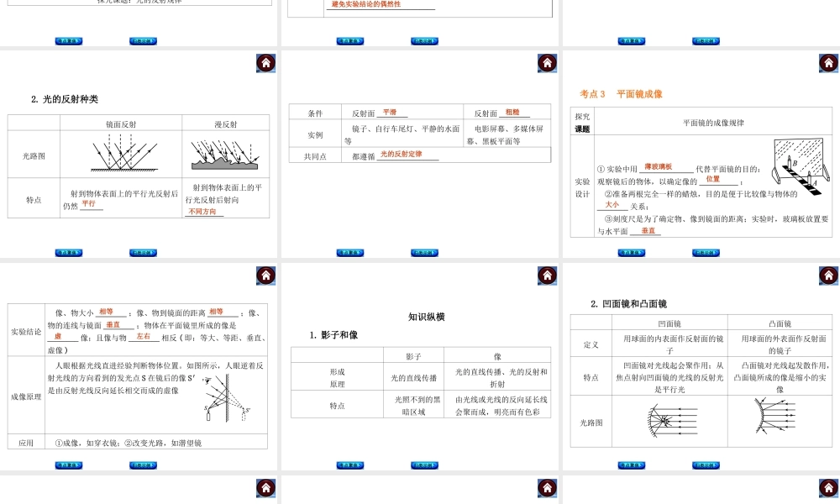The height and width of the screenshot is (504, 840).
Task: Click the red text "避免实验结论的偶然性"
Action: 366,4
